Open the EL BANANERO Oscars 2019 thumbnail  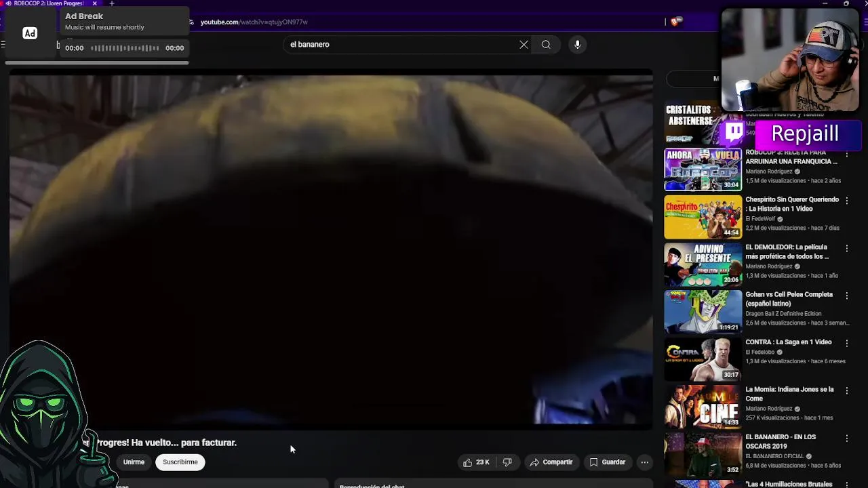coord(703,454)
